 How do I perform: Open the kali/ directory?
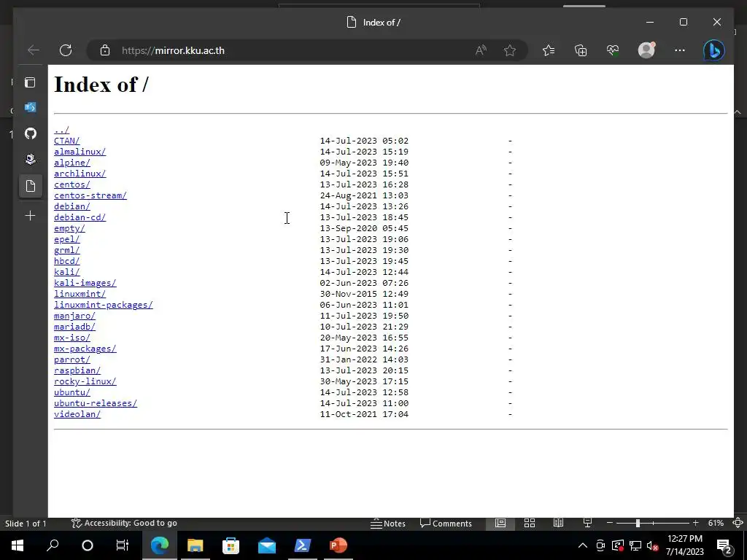66,272
